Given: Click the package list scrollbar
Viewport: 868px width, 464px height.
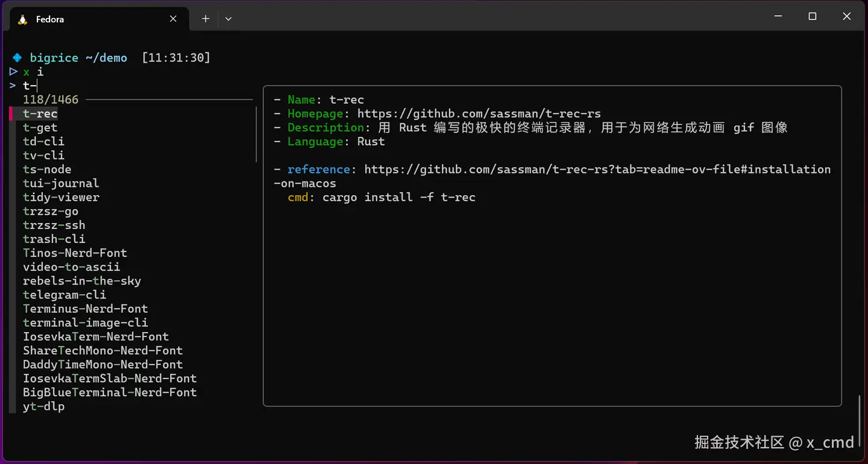Looking at the screenshot, I should click(x=257, y=135).
